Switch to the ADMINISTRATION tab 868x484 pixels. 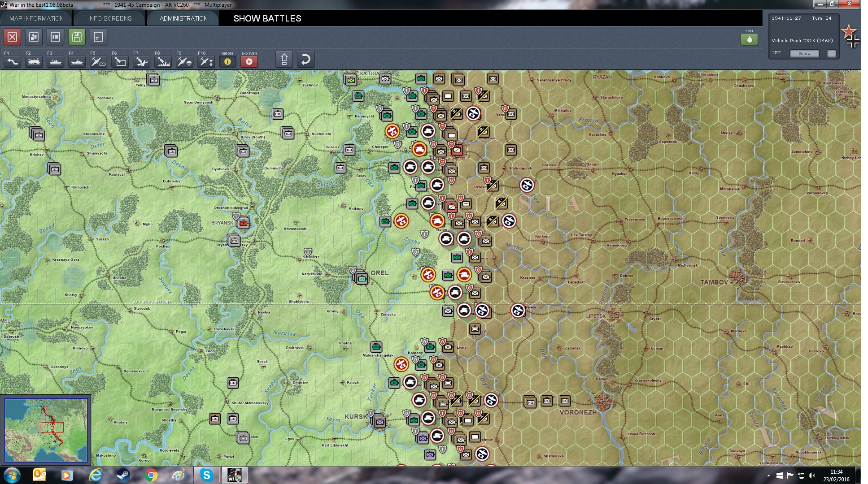[x=183, y=18]
